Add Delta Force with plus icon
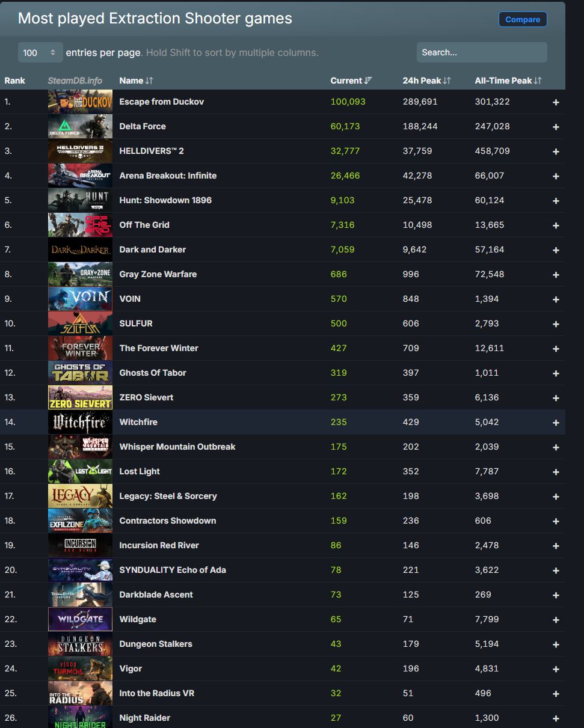584x728 pixels. point(556,127)
